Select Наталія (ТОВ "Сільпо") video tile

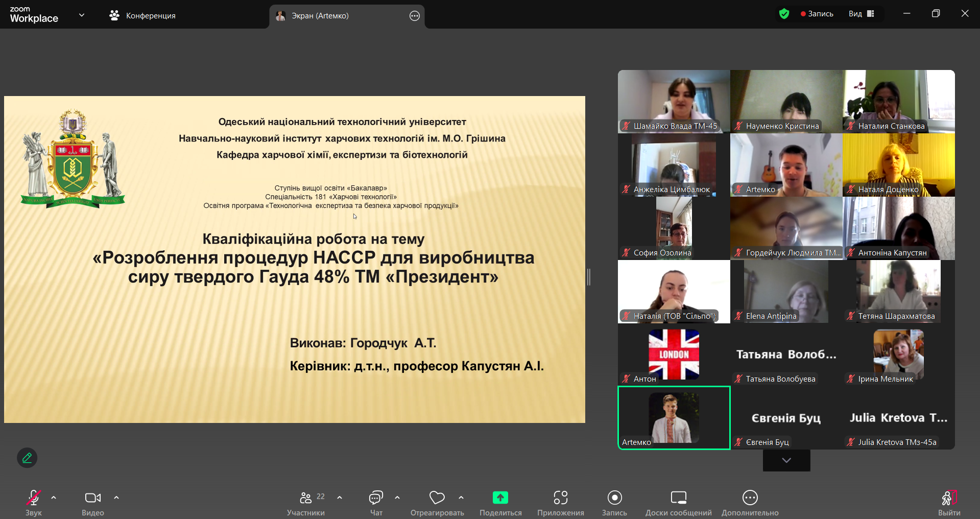674,292
